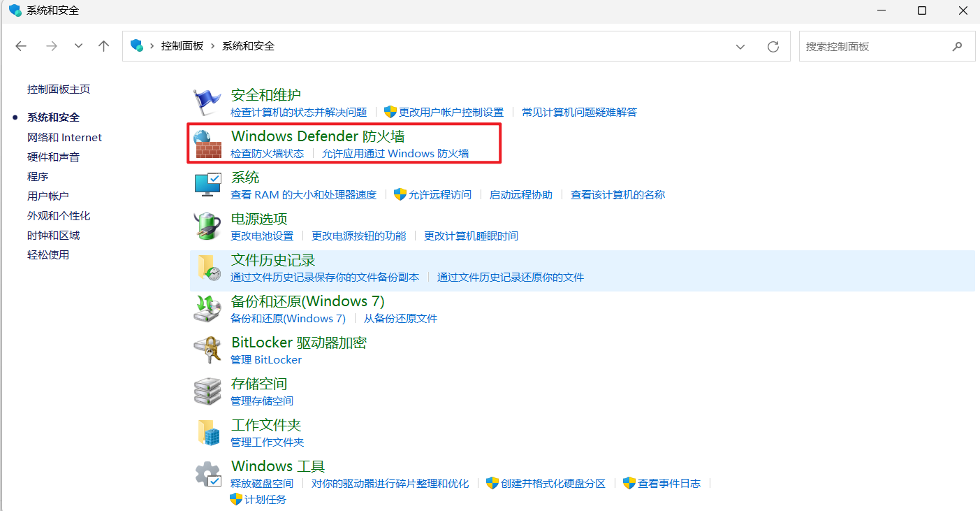Click shield icon beside 允许远程访问

point(400,194)
